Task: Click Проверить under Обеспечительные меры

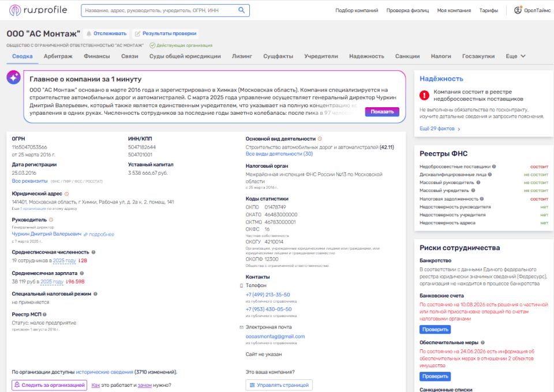Action: [435, 376]
